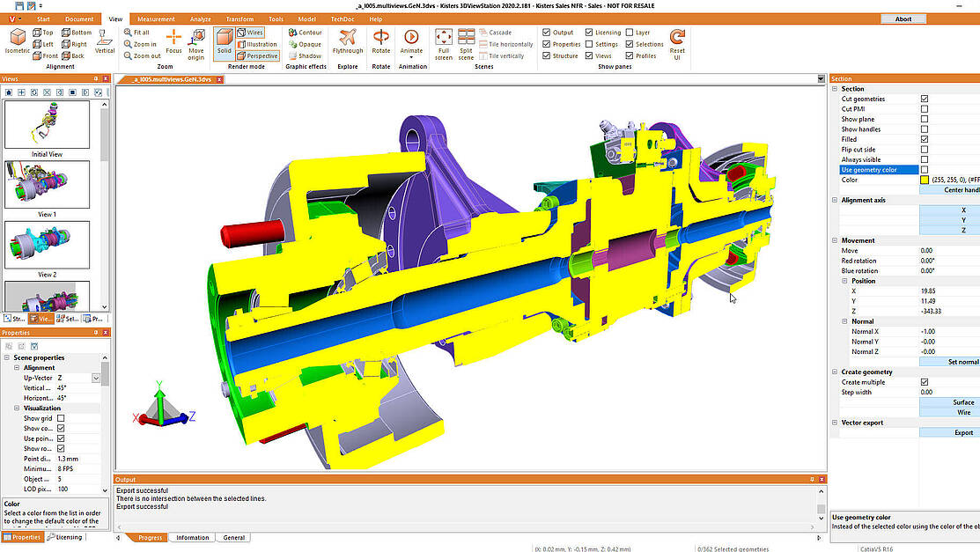The height and width of the screenshot is (552, 980).
Task: Switch to General output tab
Action: 233,538
